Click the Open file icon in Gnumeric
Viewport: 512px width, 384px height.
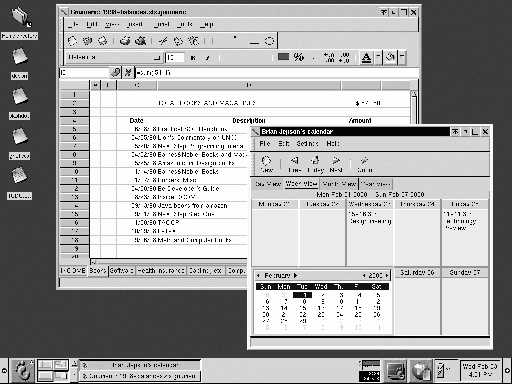(87, 41)
